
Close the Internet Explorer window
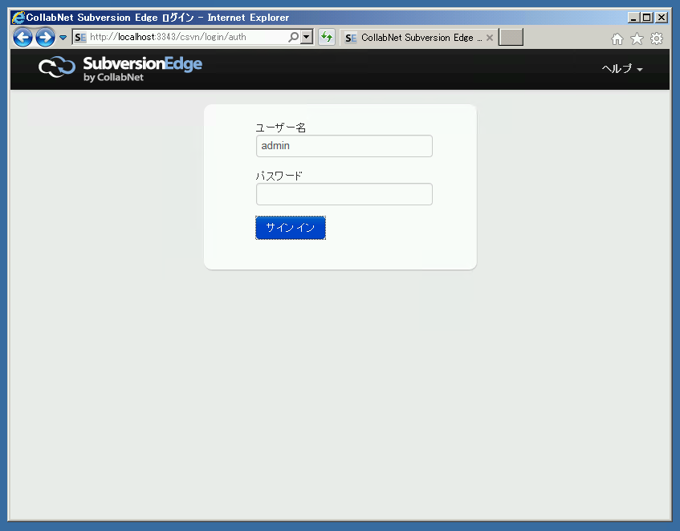click(x=661, y=17)
